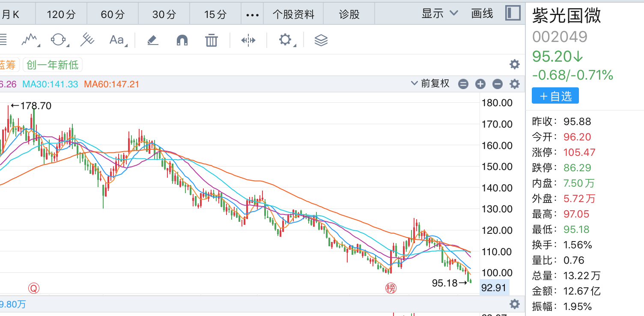Activate the eraser tool
The image size is (644, 316).
coord(153,40)
